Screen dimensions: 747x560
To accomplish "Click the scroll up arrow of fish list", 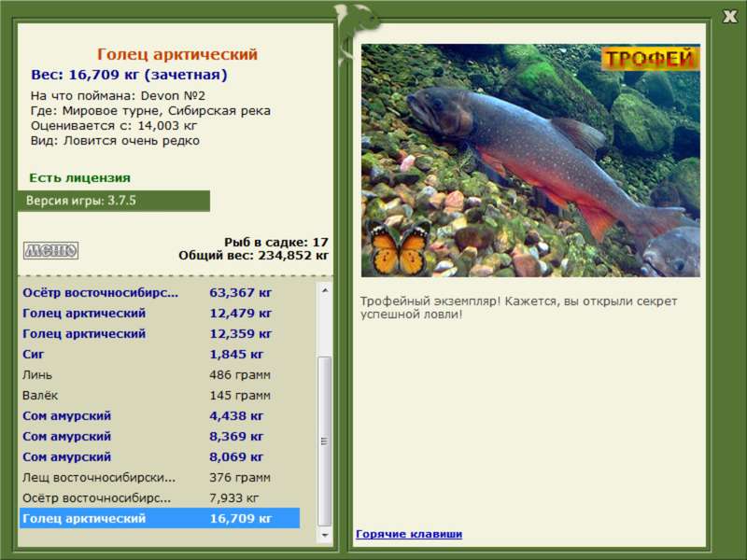I will point(325,290).
